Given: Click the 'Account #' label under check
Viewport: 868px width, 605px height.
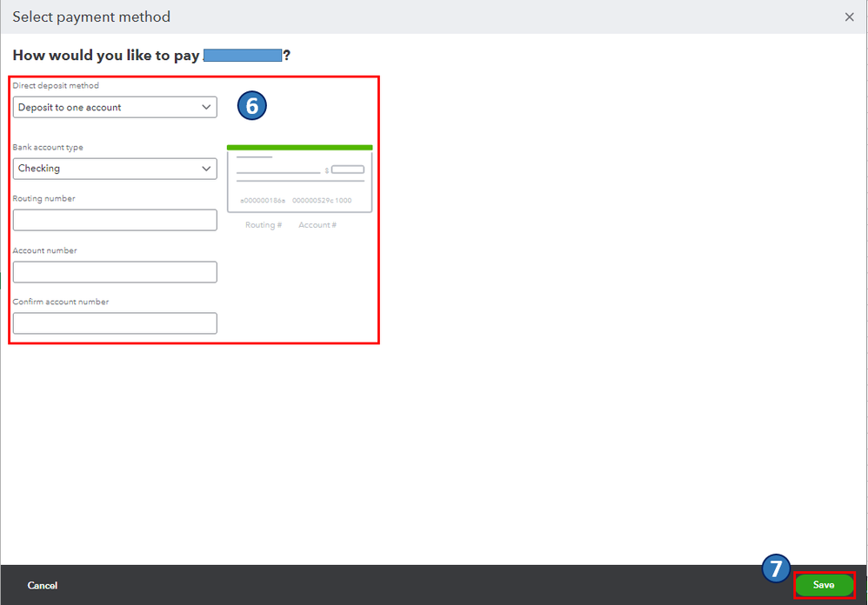Looking at the screenshot, I should (317, 225).
